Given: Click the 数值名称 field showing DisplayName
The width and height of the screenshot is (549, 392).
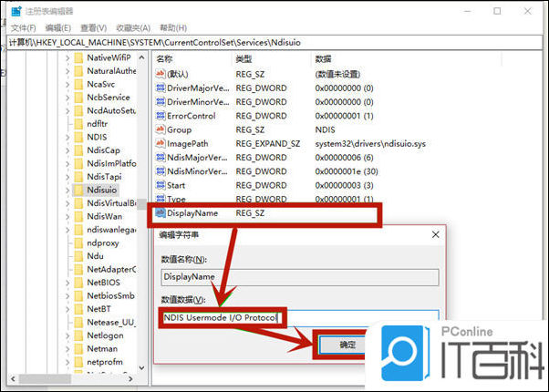Looking at the screenshot, I should pos(300,277).
